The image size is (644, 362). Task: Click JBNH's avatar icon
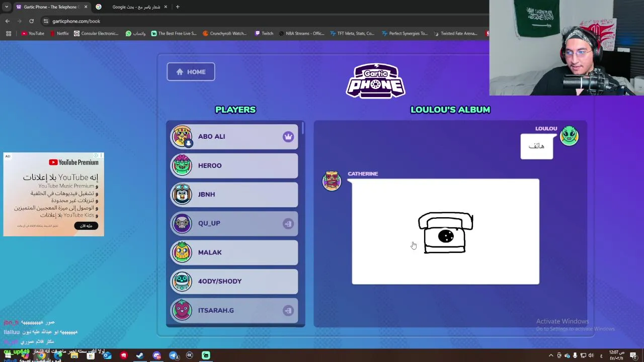[x=182, y=195]
